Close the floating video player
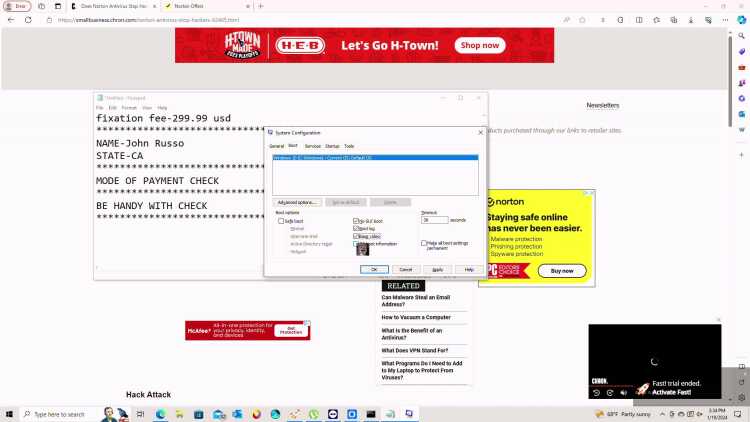This screenshot has width=750, height=422. 718,320
